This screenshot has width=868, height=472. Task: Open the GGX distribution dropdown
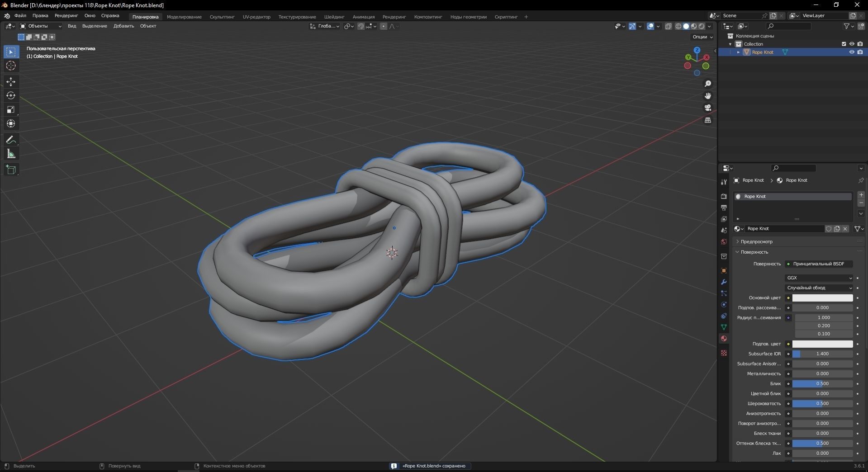pos(819,278)
